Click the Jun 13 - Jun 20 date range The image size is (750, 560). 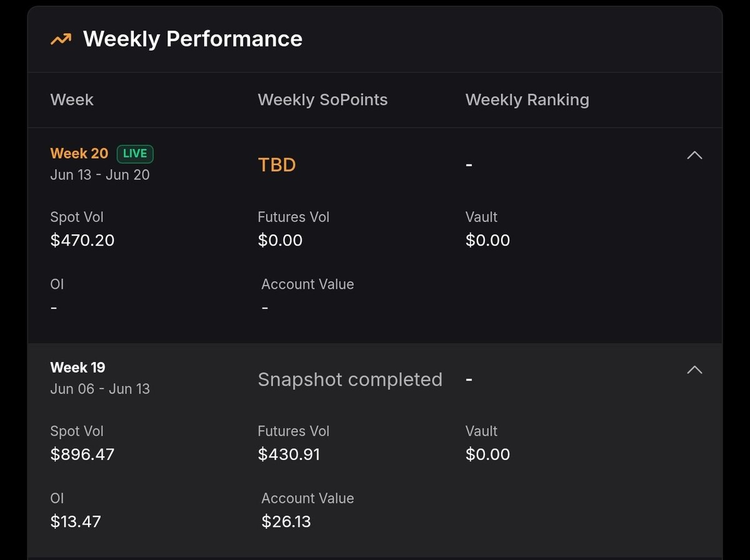[x=100, y=175]
